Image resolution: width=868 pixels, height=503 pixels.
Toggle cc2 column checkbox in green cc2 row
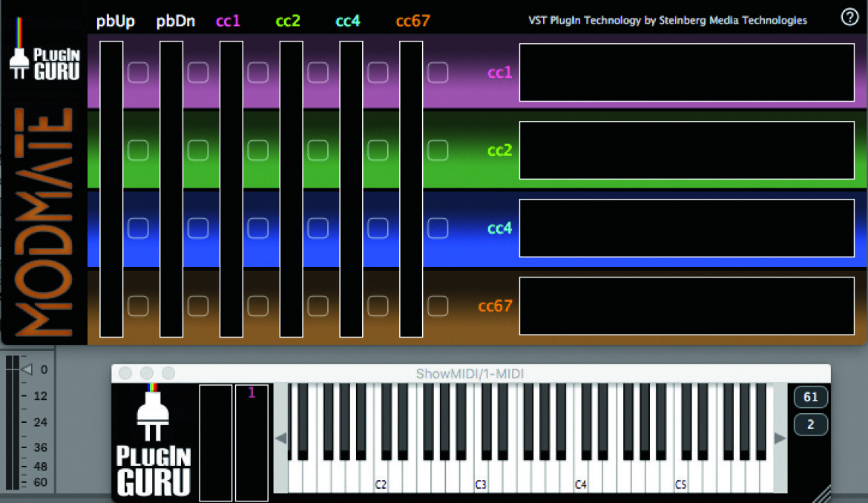coord(318,150)
